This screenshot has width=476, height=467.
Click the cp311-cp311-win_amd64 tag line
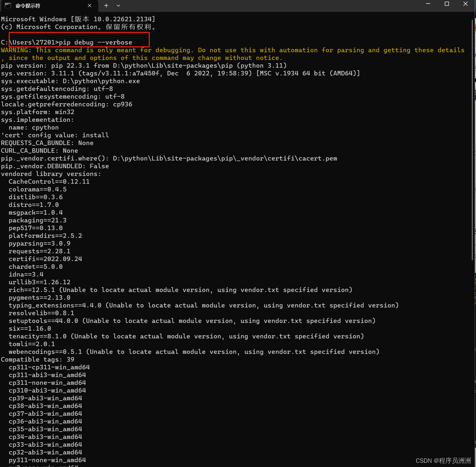pos(49,367)
